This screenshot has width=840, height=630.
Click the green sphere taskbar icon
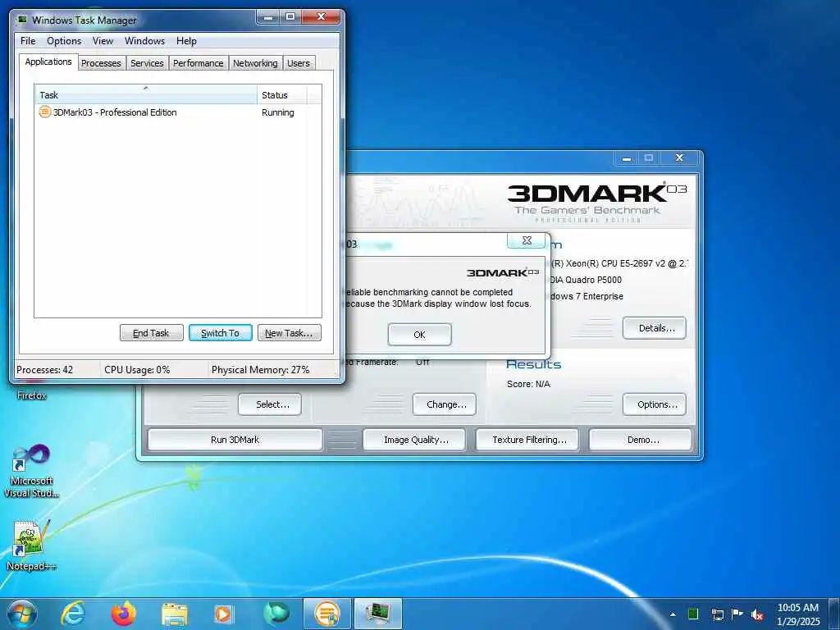pos(276,614)
